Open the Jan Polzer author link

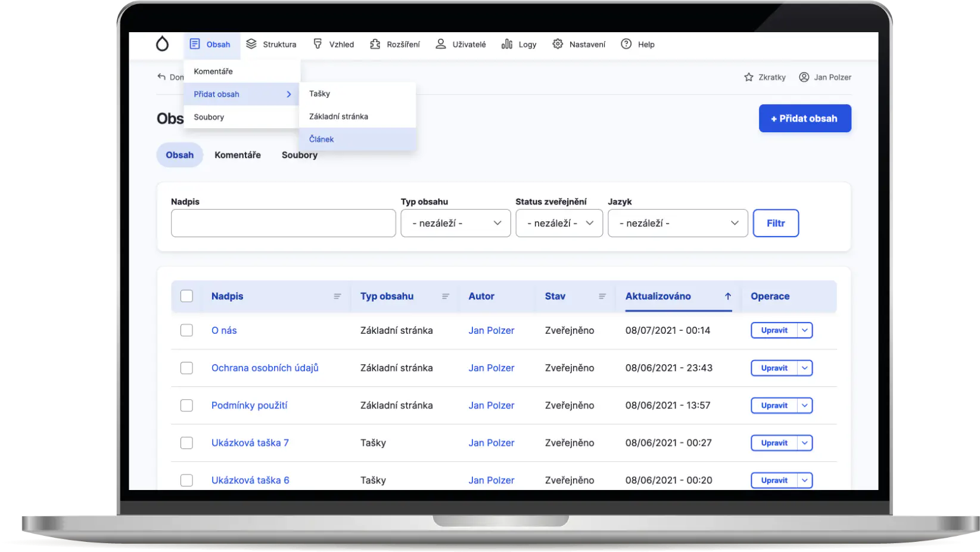point(491,330)
